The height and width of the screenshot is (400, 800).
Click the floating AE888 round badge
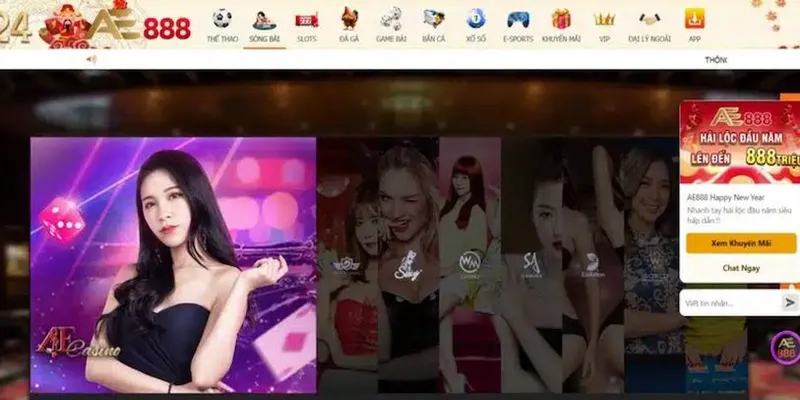(x=785, y=348)
